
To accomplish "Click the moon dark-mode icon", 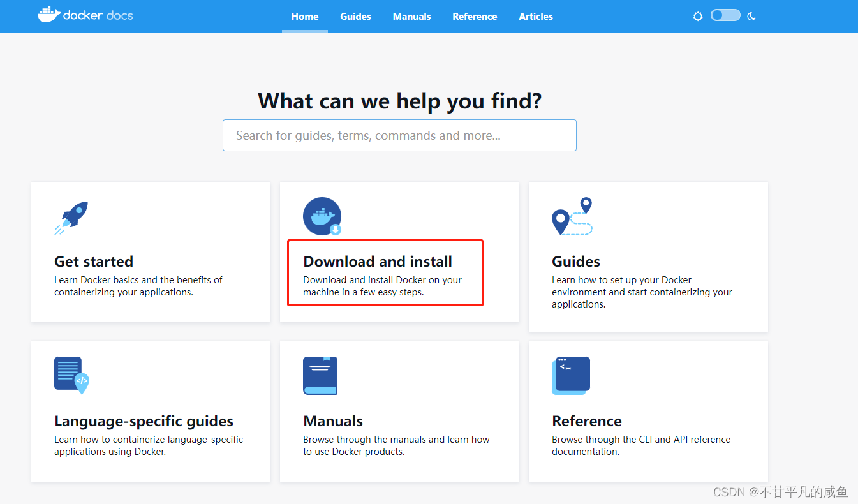I will point(751,16).
